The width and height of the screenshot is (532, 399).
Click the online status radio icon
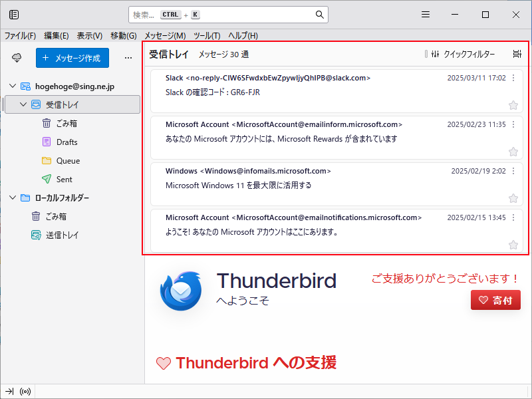point(25,392)
